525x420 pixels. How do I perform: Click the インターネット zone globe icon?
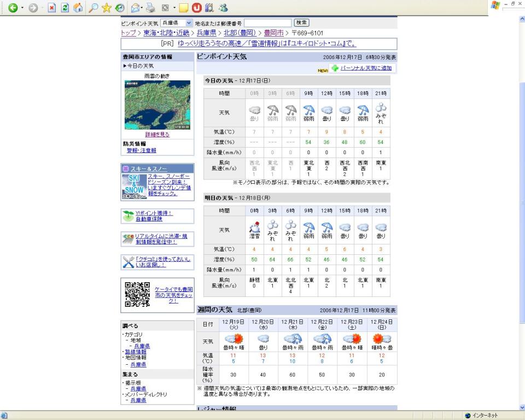[x=468, y=416]
